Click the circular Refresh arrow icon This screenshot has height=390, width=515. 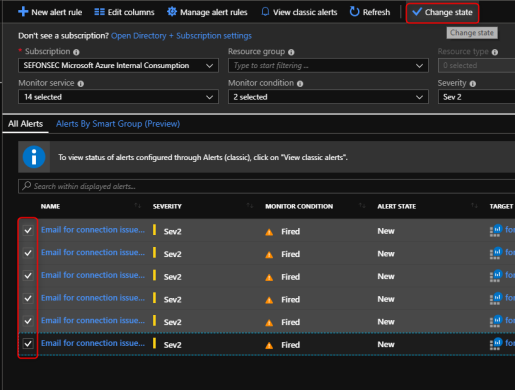coord(354,12)
